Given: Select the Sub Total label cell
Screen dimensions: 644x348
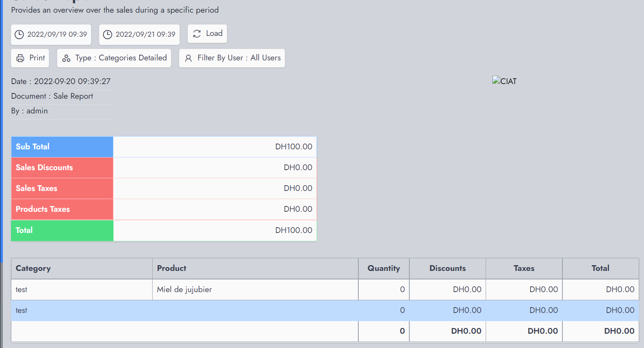Looking at the screenshot, I should pos(62,147).
